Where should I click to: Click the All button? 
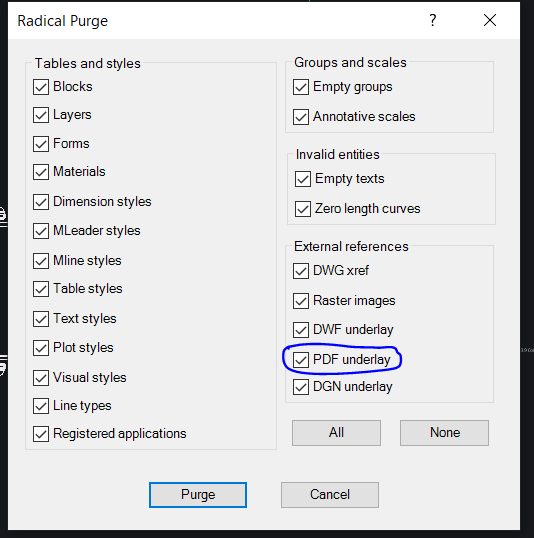(336, 433)
